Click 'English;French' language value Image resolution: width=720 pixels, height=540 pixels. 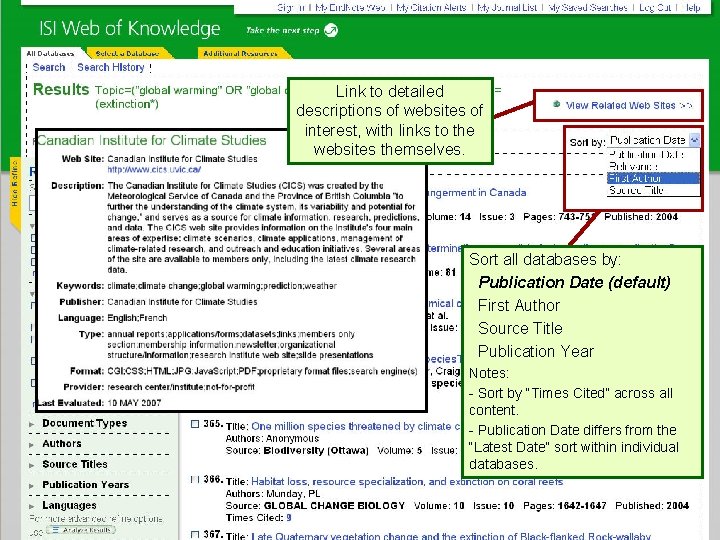(x=137, y=318)
